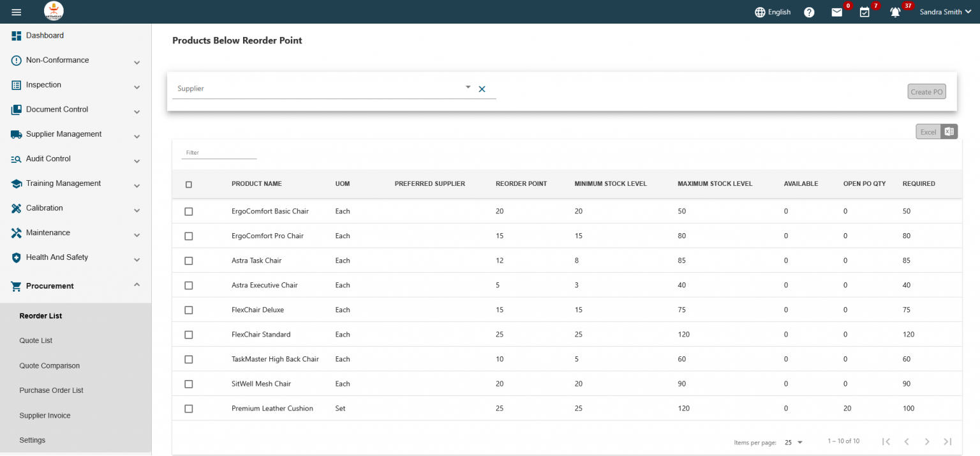980x456 pixels.
Task: Click the Create PO button
Action: coord(926,91)
